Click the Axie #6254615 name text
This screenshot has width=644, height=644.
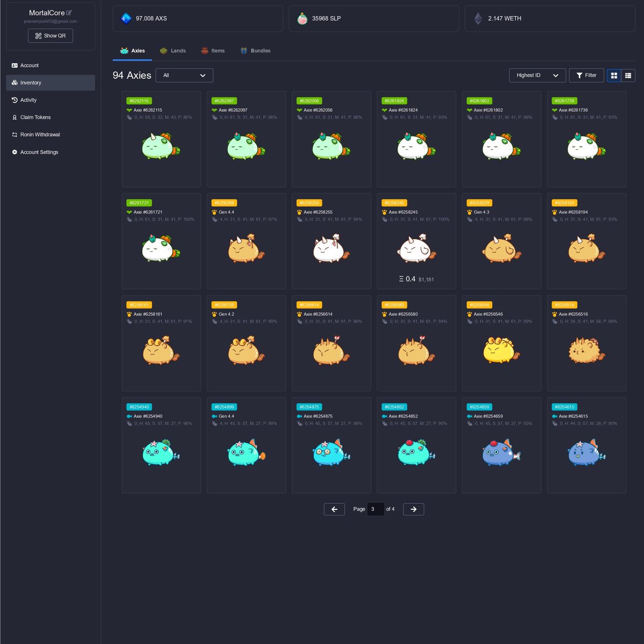[x=573, y=416]
